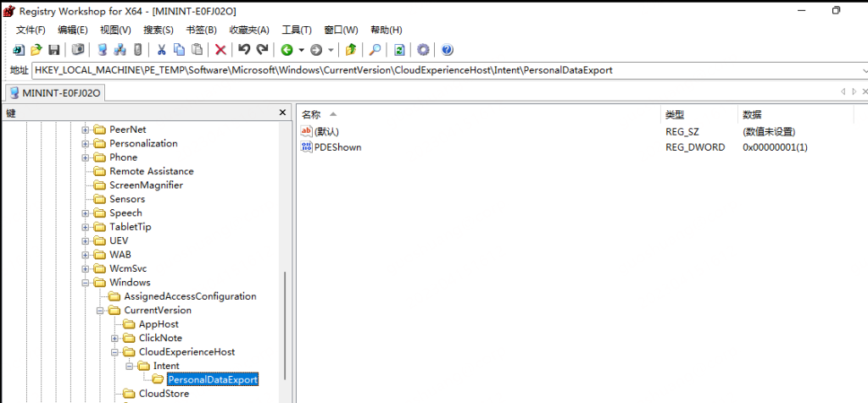Collapse the CloudExperienceHost tree node

tap(114, 351)
